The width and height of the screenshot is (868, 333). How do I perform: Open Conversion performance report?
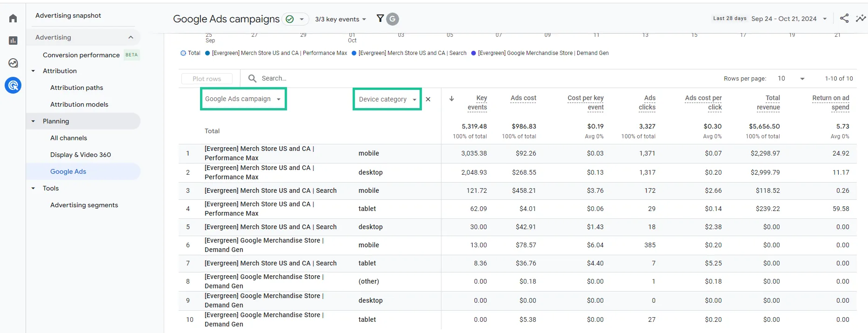click(x=81, y=55)
